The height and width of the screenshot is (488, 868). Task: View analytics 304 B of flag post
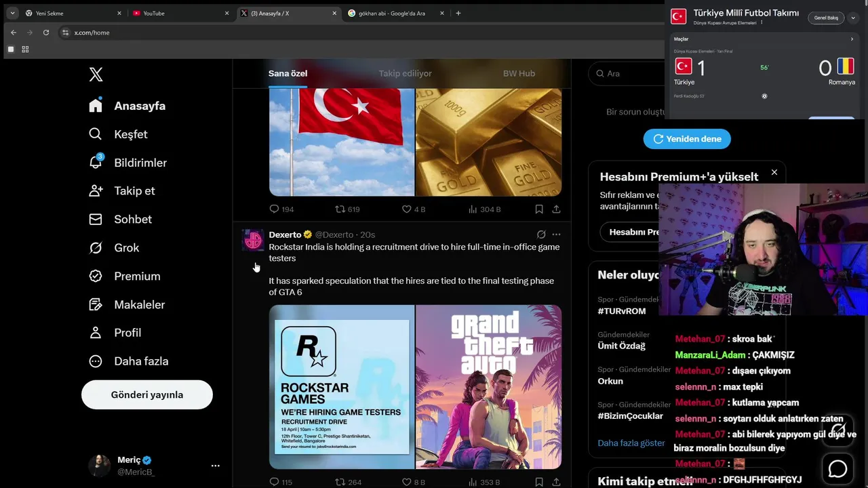[484, 209]
